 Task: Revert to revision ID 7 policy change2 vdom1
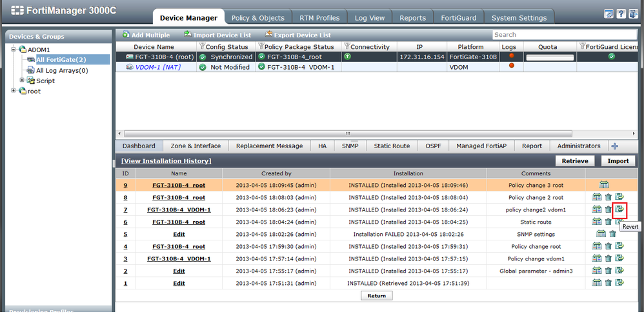pos(619,209)
